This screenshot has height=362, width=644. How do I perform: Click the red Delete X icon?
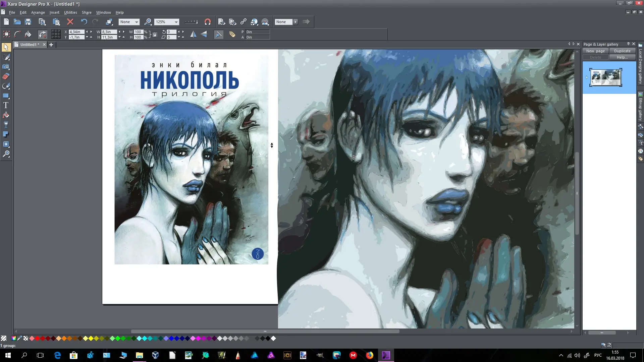70,22
